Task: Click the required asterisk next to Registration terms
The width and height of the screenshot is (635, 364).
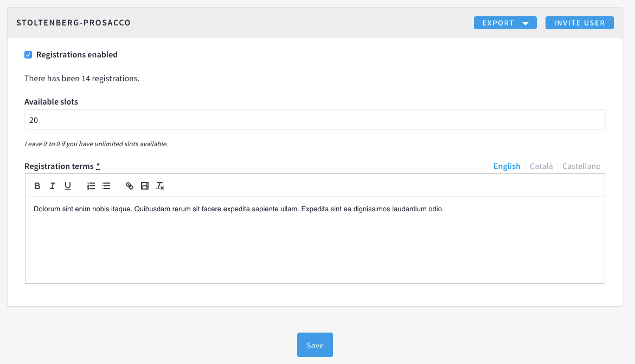Action: pyautogui.click(x=98, y=166)
